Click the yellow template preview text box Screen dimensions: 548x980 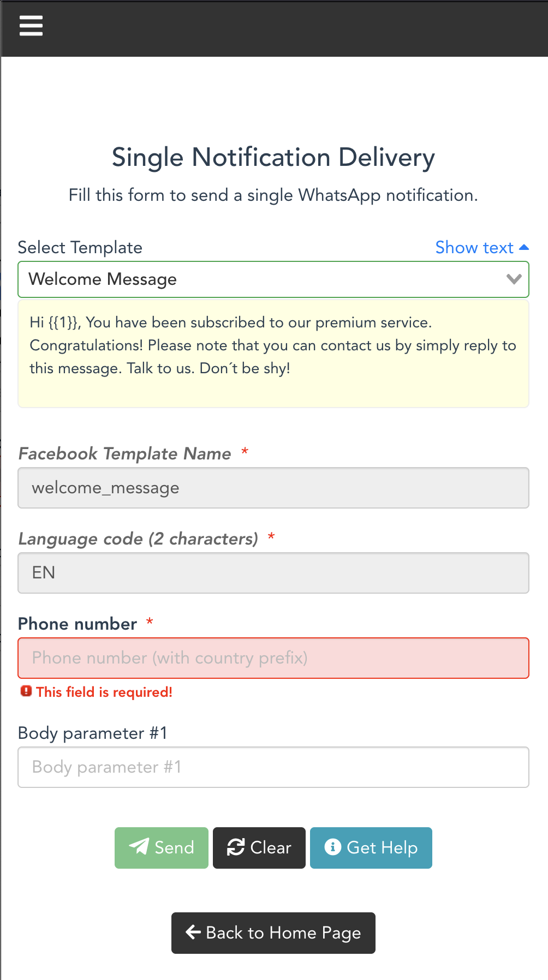coord(273,354)
